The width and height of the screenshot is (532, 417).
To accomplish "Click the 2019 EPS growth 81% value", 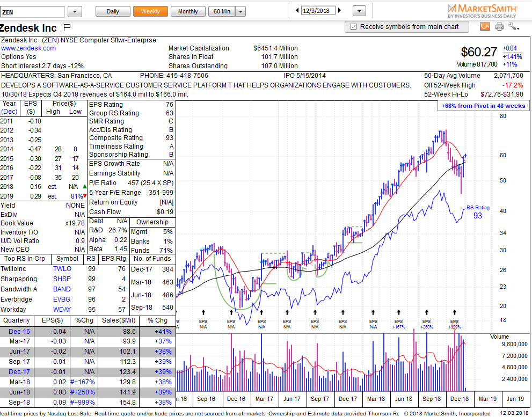I will click(77, 196).
